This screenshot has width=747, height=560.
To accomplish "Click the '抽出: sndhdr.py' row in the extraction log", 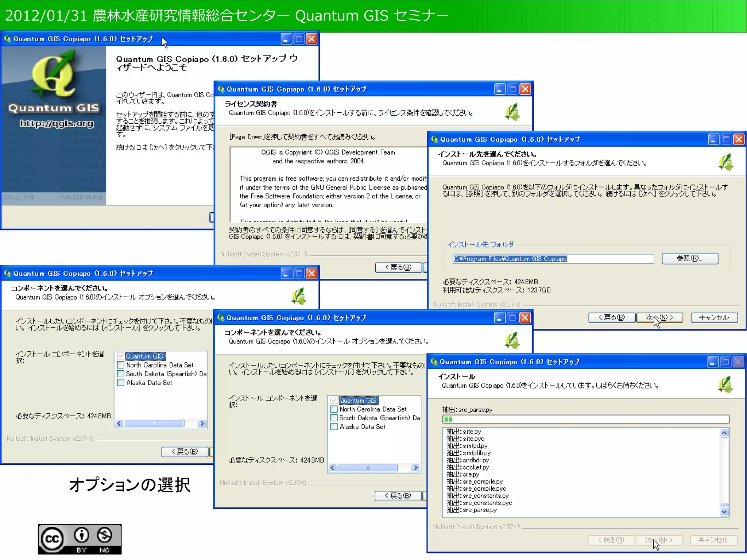I will (x=468, y=460).
